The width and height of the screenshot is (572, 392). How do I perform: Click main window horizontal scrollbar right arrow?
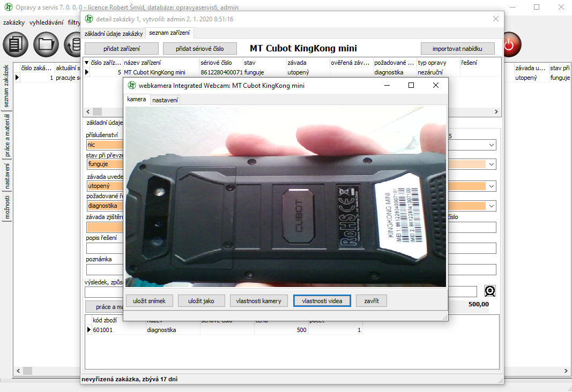pos(566,371)
